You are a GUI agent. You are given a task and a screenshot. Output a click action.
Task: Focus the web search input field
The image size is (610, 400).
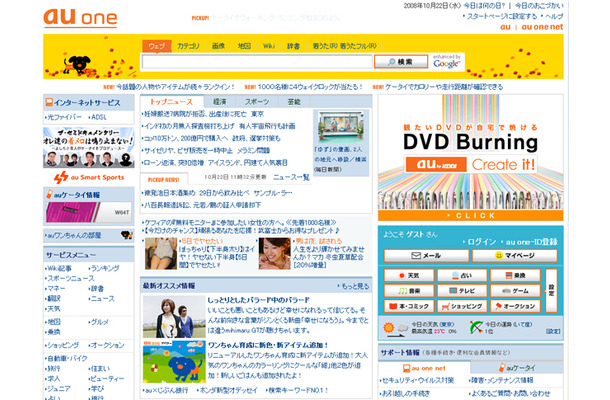[257, 61]
